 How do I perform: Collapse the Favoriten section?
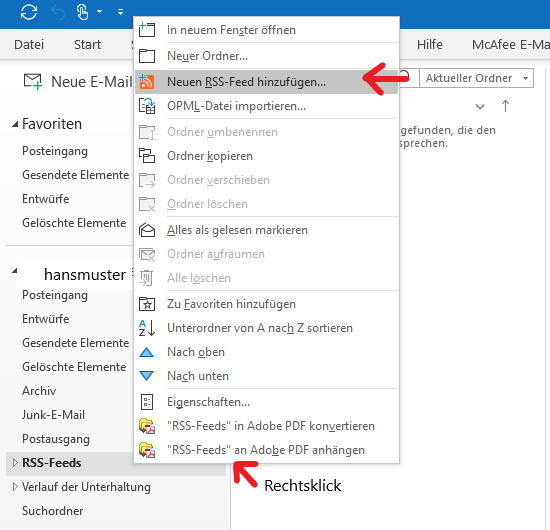coord(15,124)
